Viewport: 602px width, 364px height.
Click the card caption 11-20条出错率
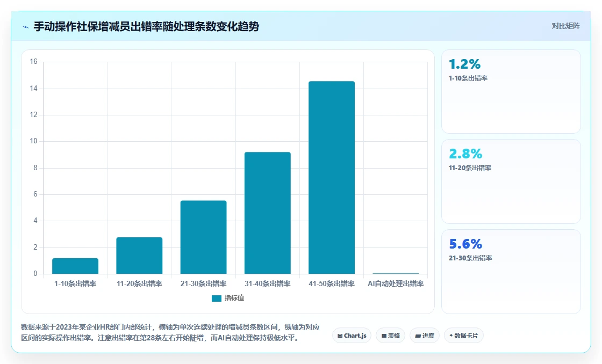click(x=470, y=168)
